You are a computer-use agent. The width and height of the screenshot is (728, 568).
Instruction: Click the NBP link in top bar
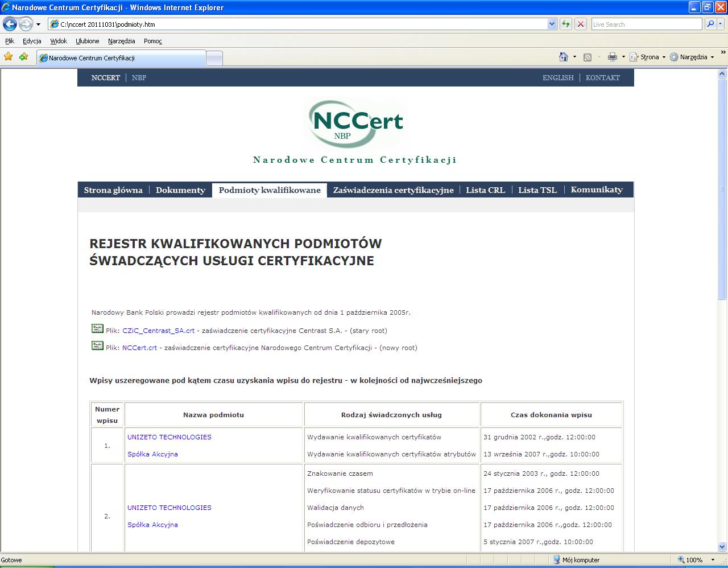coord(139,78)
